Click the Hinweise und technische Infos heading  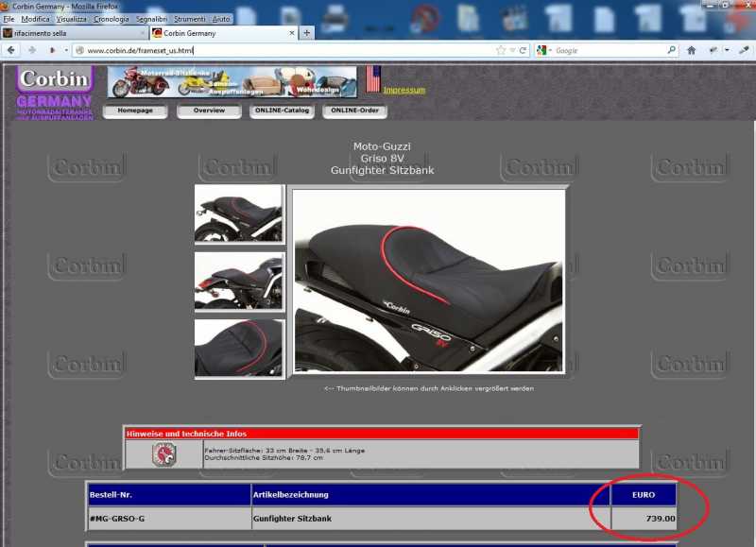[186, 434]
